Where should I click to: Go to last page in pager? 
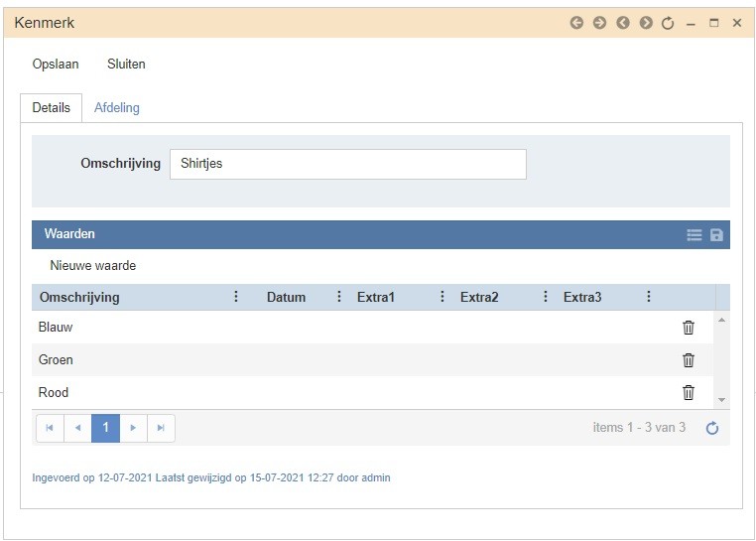(x=161, y=428)
